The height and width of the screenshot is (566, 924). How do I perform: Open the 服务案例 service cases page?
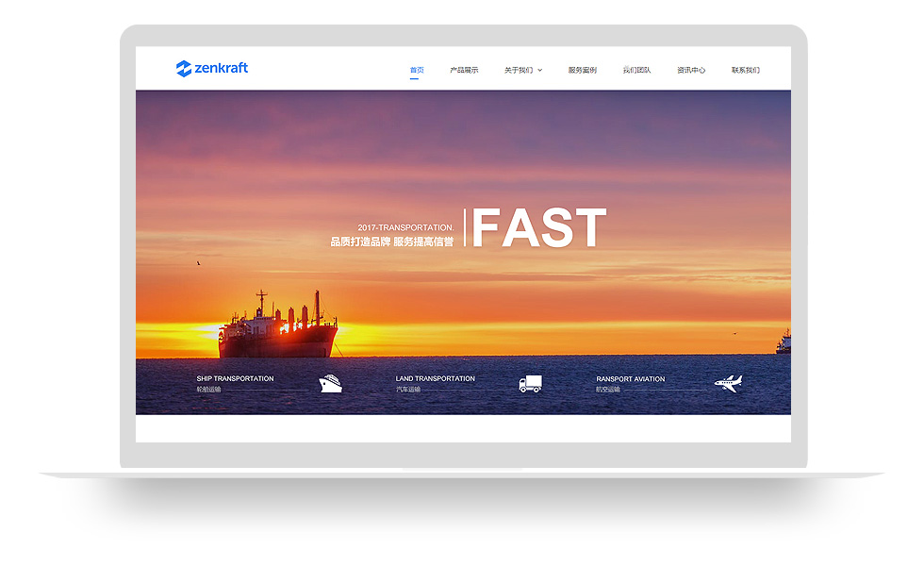click(x=583, y=70)
